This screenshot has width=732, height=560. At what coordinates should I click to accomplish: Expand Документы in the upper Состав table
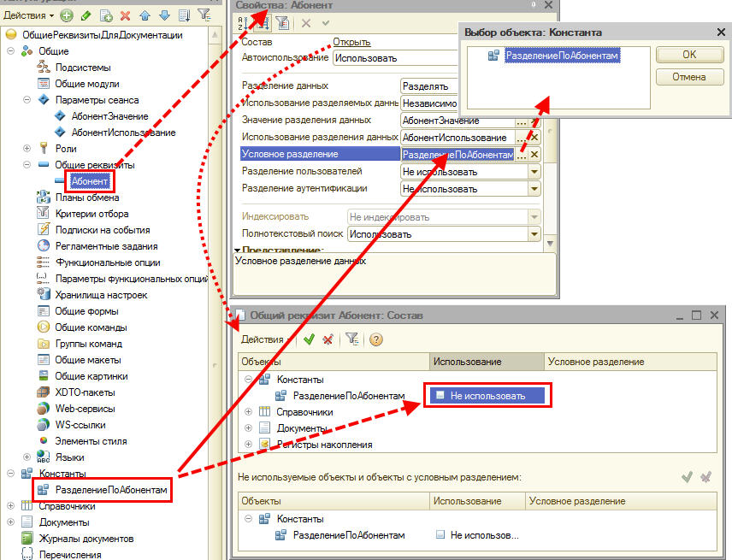pyautogui.click(x=248, y=428)
